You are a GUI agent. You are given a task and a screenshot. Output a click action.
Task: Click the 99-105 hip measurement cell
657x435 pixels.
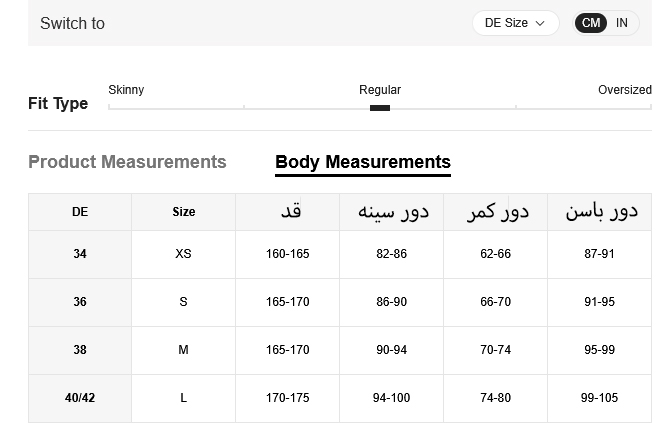(x=599, y=398)
